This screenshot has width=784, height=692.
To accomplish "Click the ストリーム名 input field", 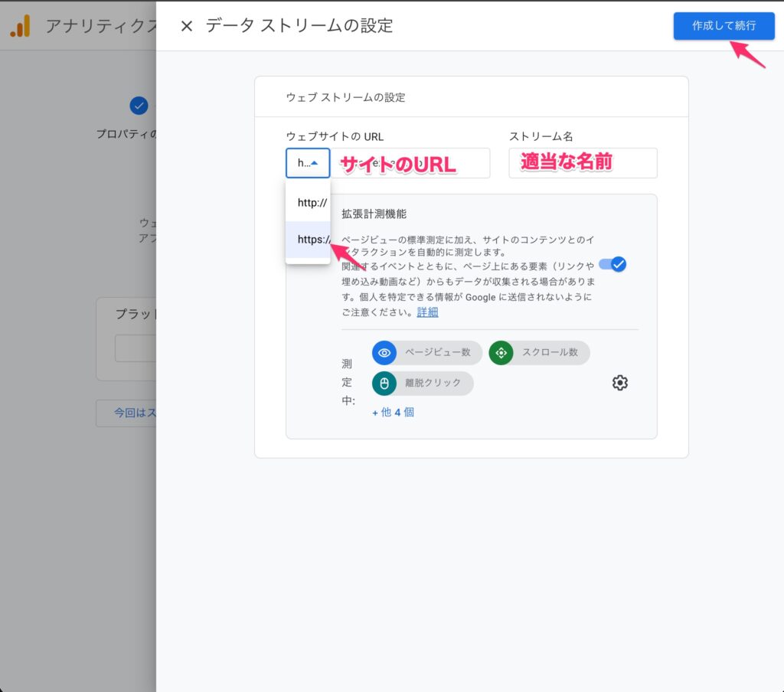I will pyautogui.click(x=583, y=163).
